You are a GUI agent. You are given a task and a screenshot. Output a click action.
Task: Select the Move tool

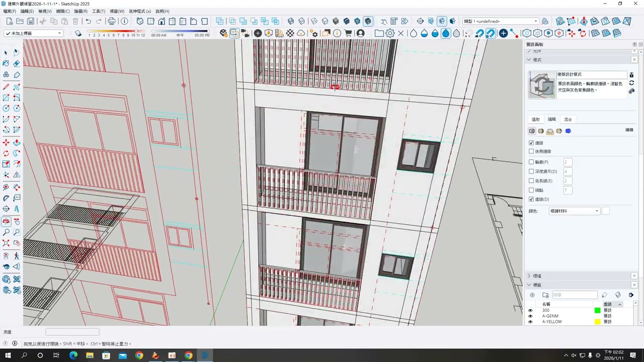6,143
